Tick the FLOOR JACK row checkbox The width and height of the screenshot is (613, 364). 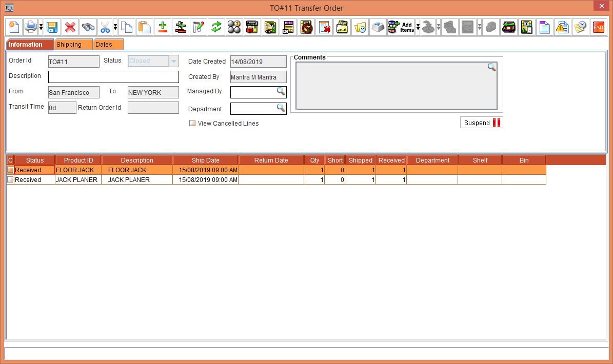(10, 170)
